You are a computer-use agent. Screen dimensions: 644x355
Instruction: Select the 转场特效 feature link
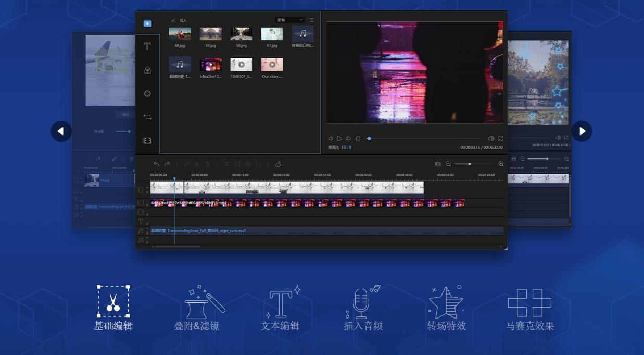point(446,326)
